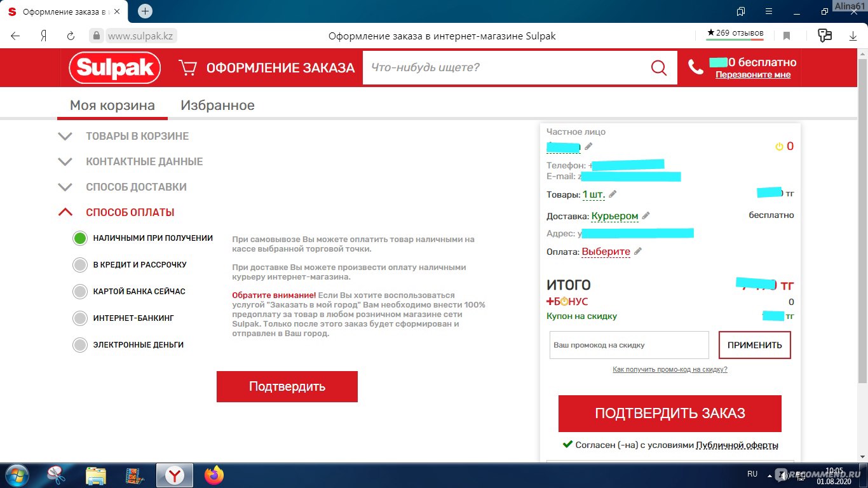This screenshot has width=868, height=488.
Task: Open 'Как получить промо-код на скидку?' link
Action: click(670, 369)
